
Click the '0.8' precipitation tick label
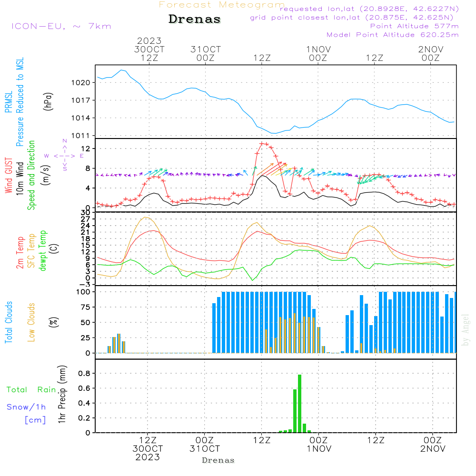(x=84, y=373)
